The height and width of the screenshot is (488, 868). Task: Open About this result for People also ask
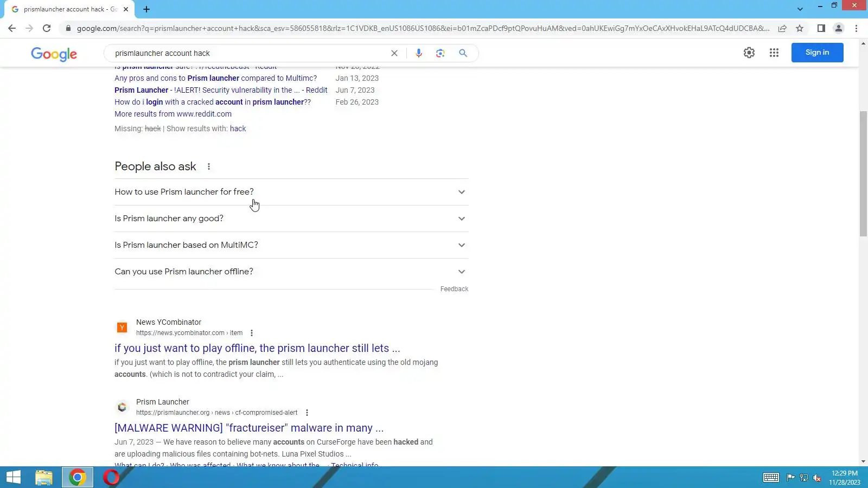tap(209, 166)
